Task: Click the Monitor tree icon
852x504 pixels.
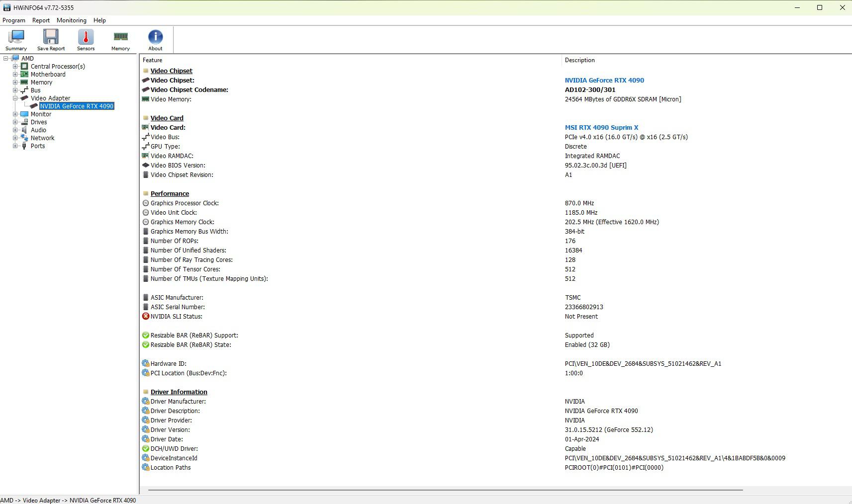Action: tap(24, 114)
